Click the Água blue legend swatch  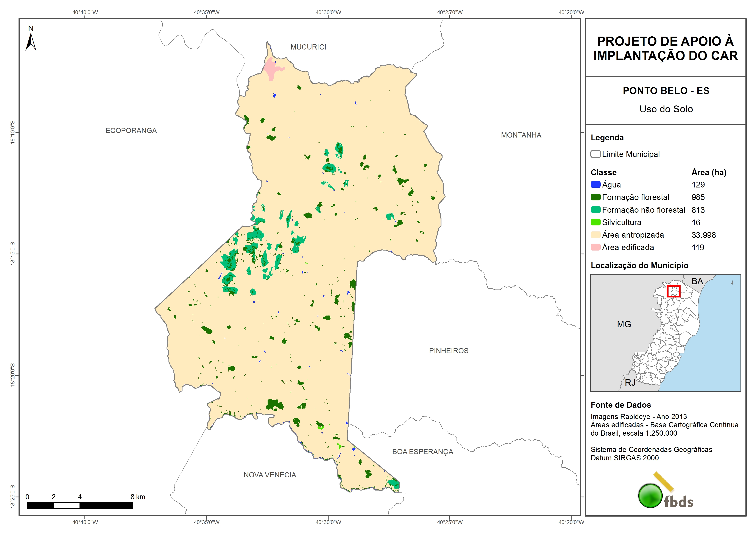[x=595, y=185]
